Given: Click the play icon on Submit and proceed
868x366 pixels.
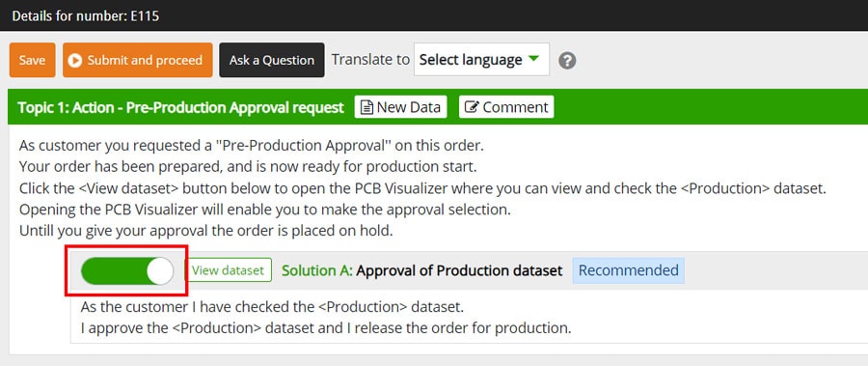Looking at the screenshot, I should coord(75,61).
